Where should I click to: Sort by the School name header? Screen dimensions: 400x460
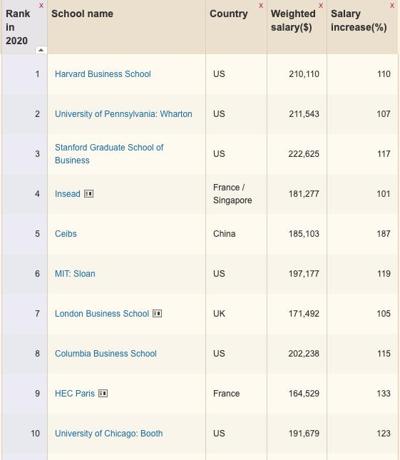[82, 14]
